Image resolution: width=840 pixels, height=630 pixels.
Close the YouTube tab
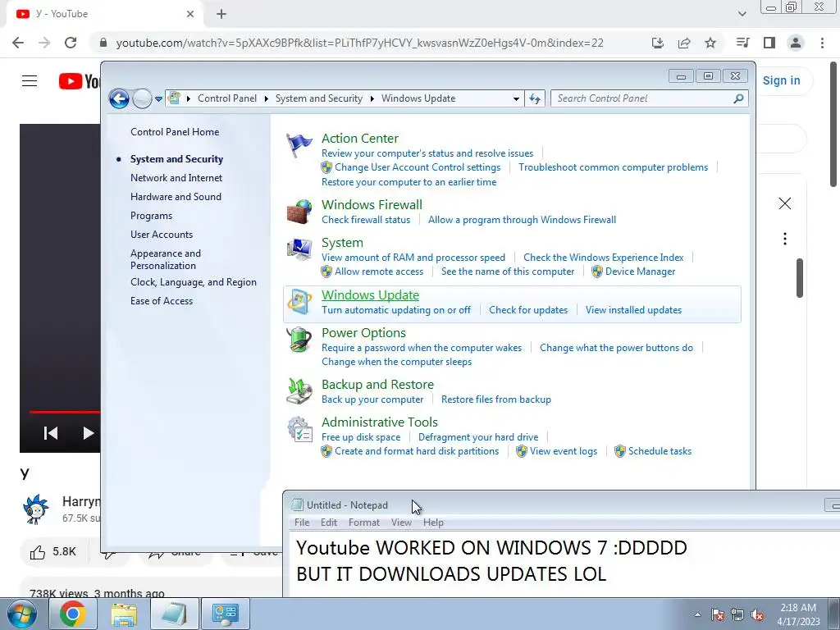[x=190, y=14]
